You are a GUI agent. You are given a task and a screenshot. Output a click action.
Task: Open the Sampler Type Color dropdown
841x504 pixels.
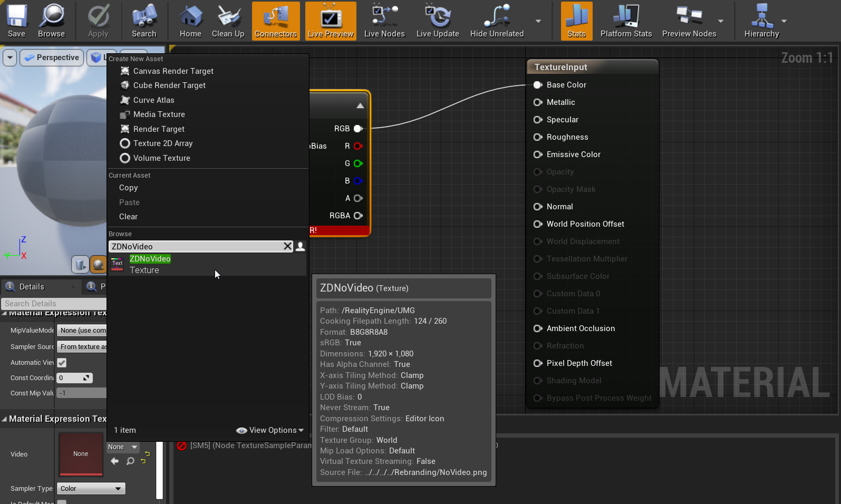pyautogui.click(x=91, y=489)
